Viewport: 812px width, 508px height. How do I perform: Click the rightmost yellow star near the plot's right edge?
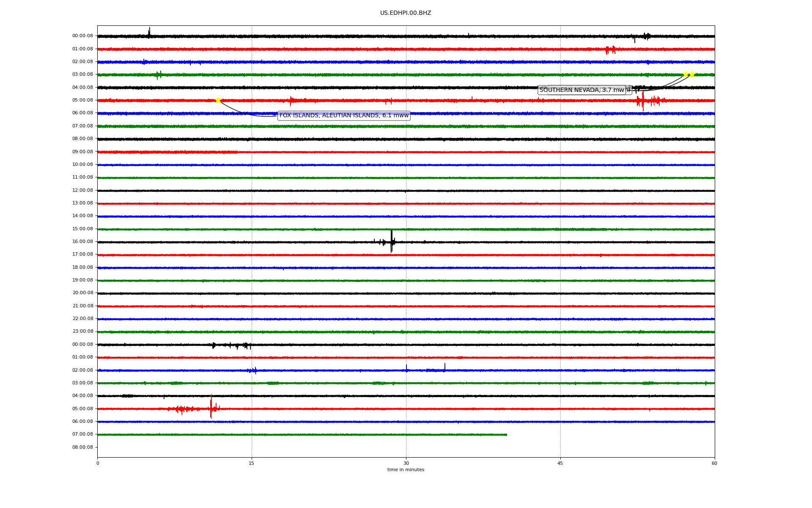click(x=692, y=74)
